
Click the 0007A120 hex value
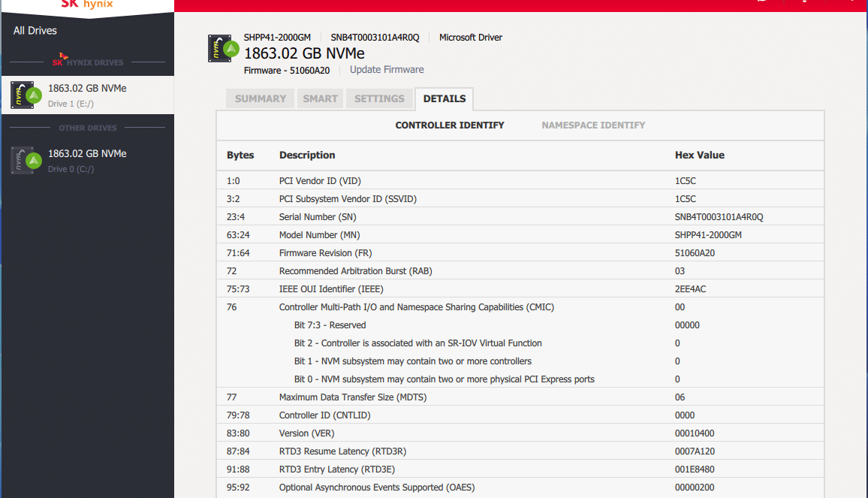pyautogui.click(x=695, y=451)
